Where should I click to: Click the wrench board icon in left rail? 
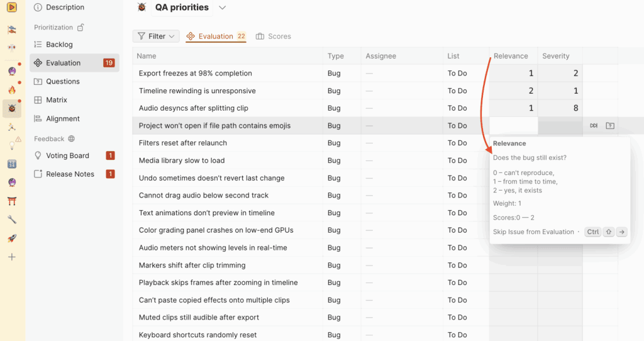[x=11, y=220]
